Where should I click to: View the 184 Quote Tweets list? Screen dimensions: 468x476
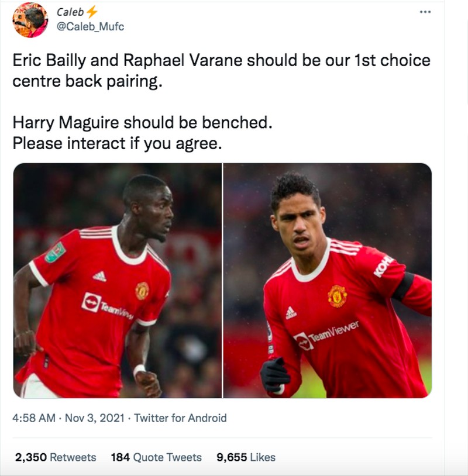pyautogui.click(x=156, y=457)
